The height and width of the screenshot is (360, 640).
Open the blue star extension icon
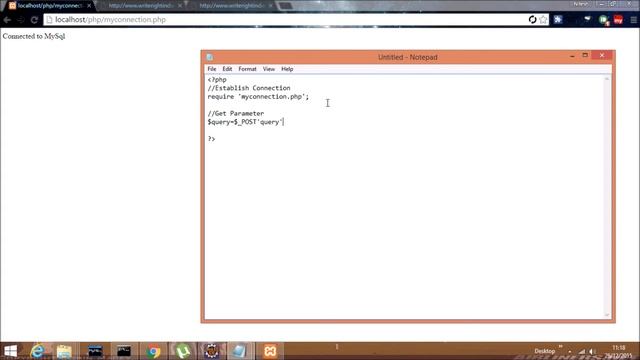(x=558, y=20)
